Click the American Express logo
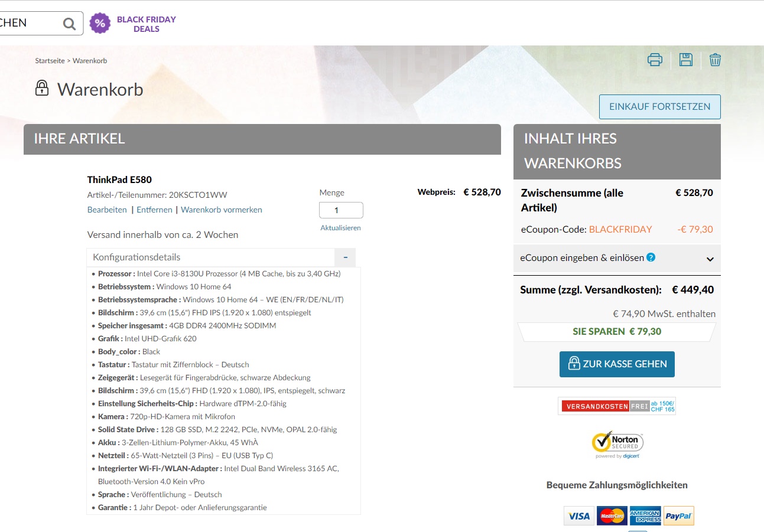764x532 pixels. tap(645, 516)
